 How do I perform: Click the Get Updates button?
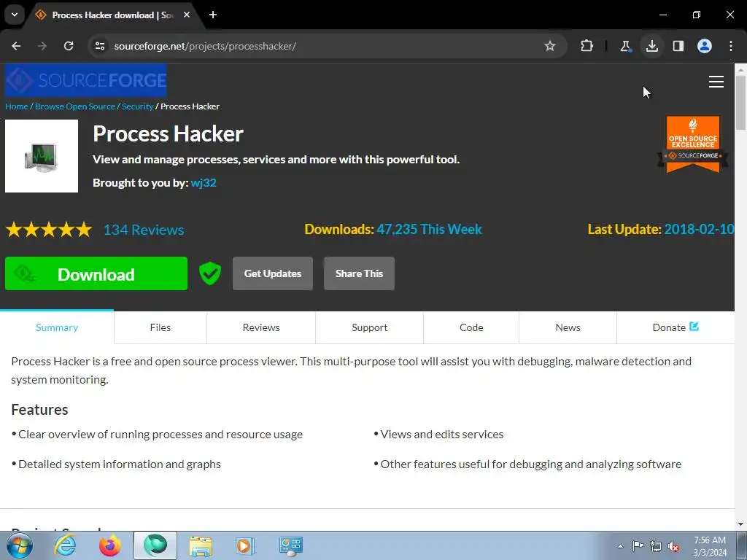[x=273, y=273]
